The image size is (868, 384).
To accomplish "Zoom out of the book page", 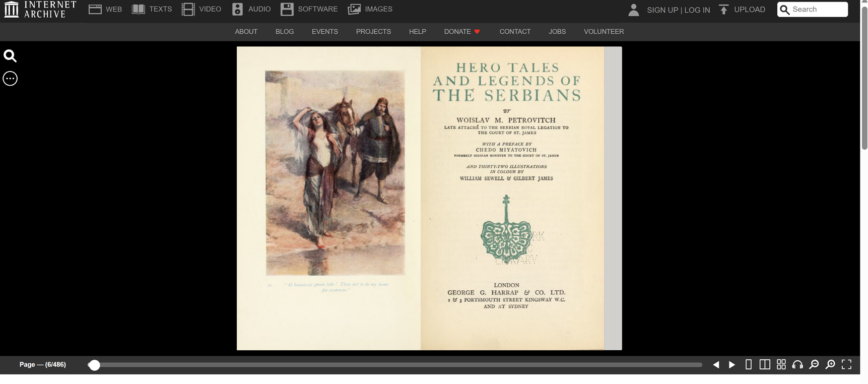I will tap(814, 364).
